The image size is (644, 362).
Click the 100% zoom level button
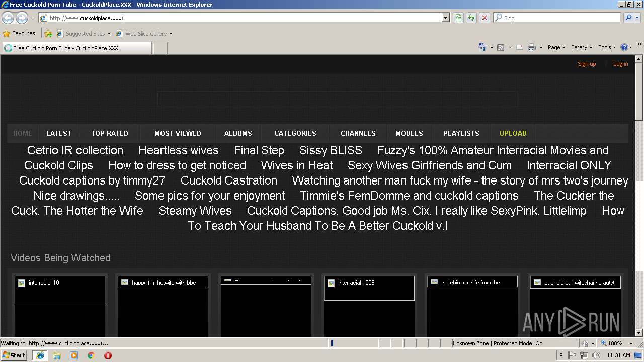pos(613,343)
